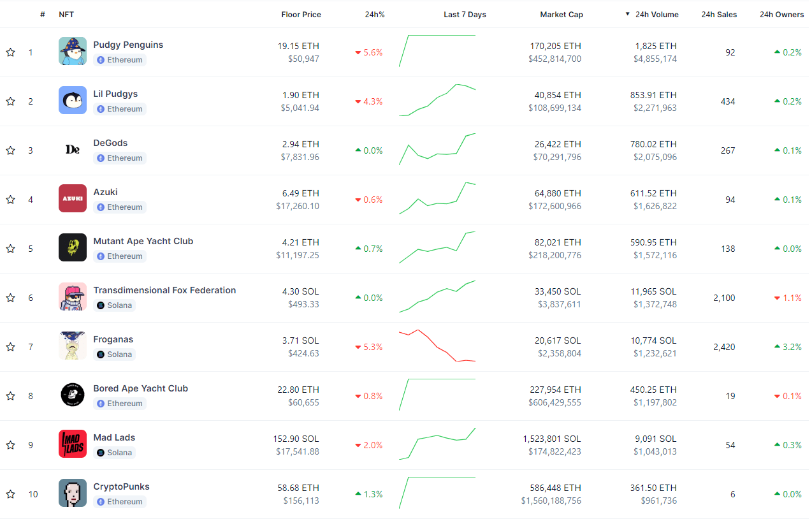Sort by 24h Owners column header
812x519 pixels.
(x=782, y=15)
